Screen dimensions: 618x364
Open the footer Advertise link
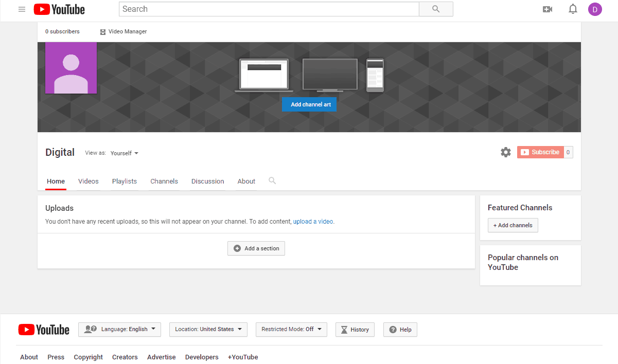(162, 357)
